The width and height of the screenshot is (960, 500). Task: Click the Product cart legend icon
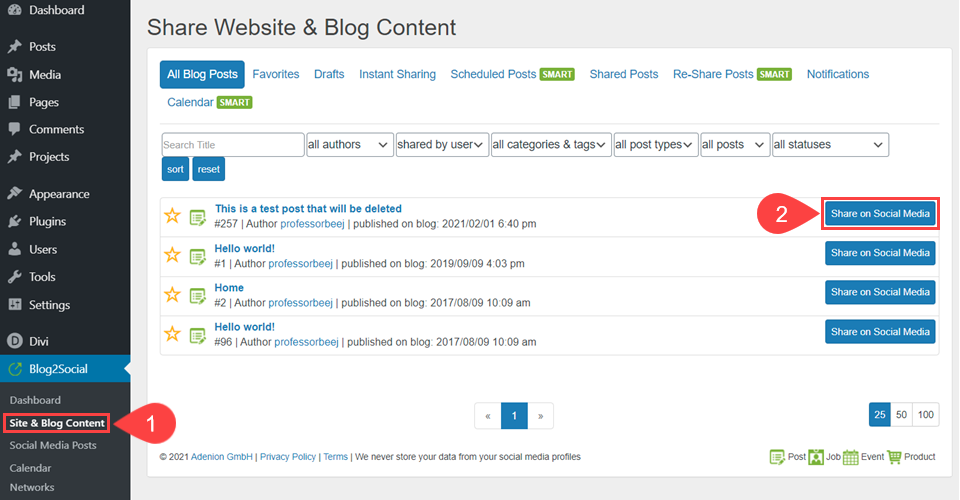point(894,457)
